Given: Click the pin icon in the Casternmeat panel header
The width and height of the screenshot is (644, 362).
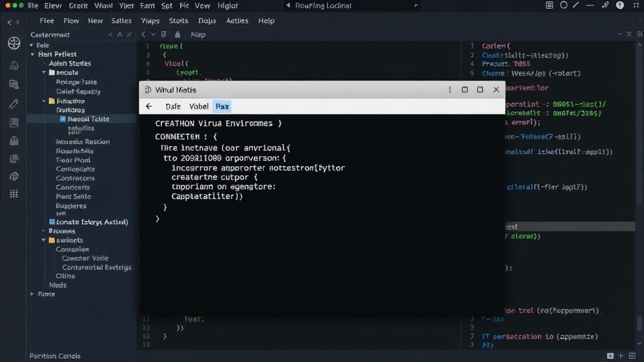Looking at the screenshot, I should 110,35.
